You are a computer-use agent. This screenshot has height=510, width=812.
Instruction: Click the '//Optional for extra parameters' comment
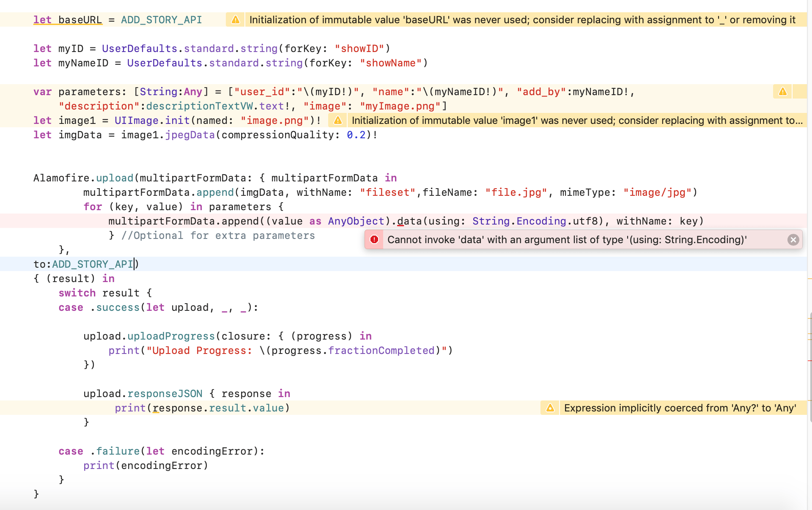(x=218, y=236)
